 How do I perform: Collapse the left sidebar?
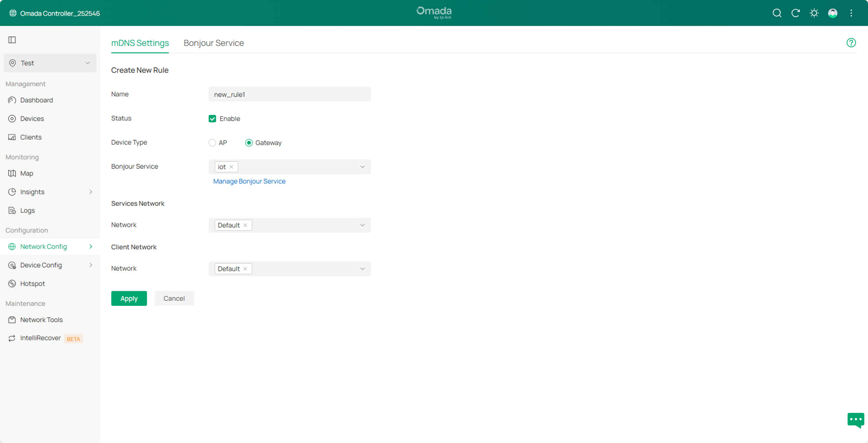[12, 40]
